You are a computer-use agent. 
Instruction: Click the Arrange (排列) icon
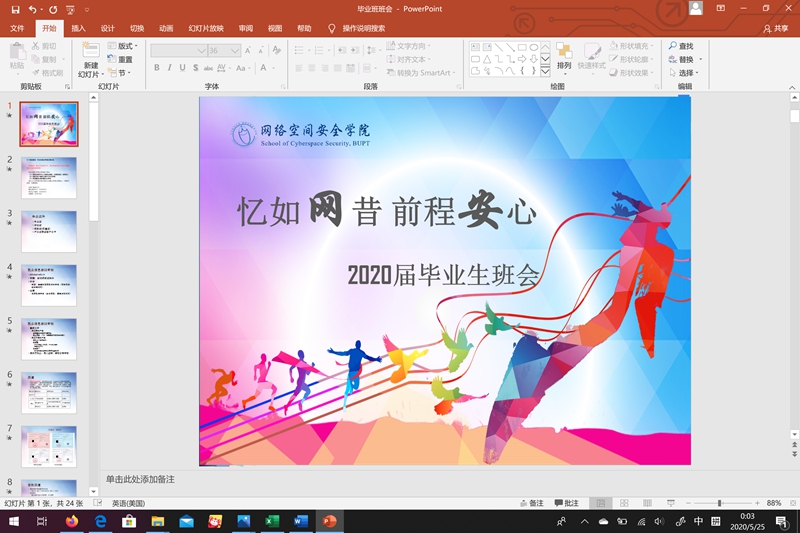tap(564, 55)
